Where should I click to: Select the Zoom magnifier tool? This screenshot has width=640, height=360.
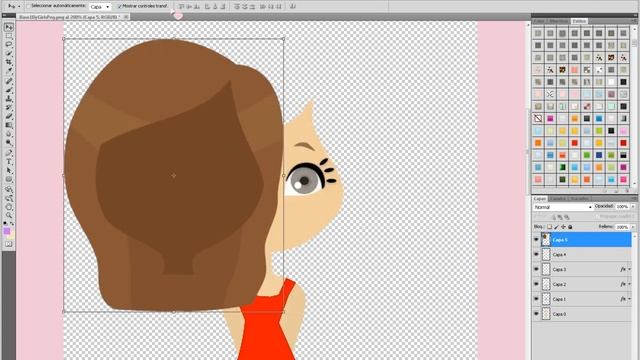(9, 215)
